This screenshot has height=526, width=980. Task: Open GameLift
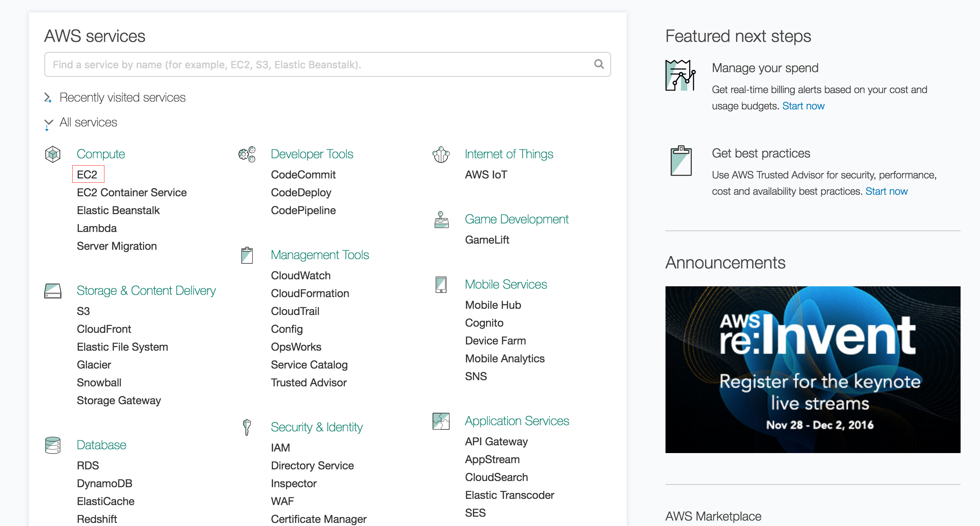[x=487, y=240]
